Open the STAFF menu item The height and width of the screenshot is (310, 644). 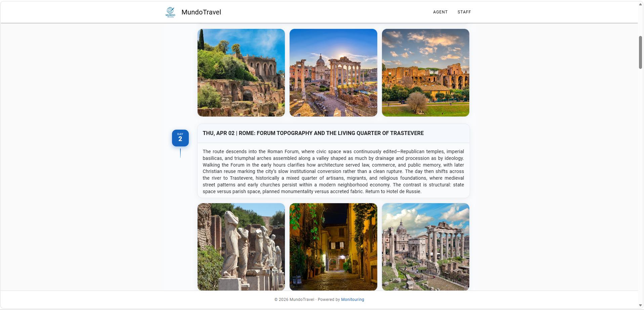[464, 12]
